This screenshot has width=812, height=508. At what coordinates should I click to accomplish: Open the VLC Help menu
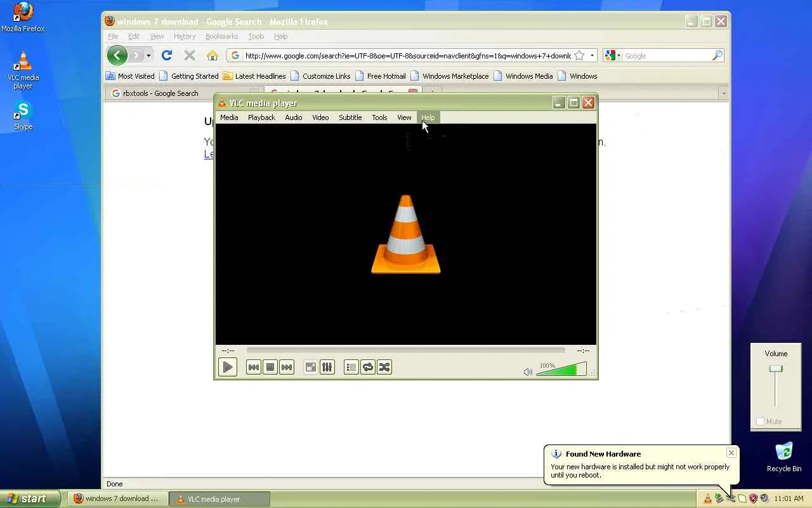click(x=428, y=117)
